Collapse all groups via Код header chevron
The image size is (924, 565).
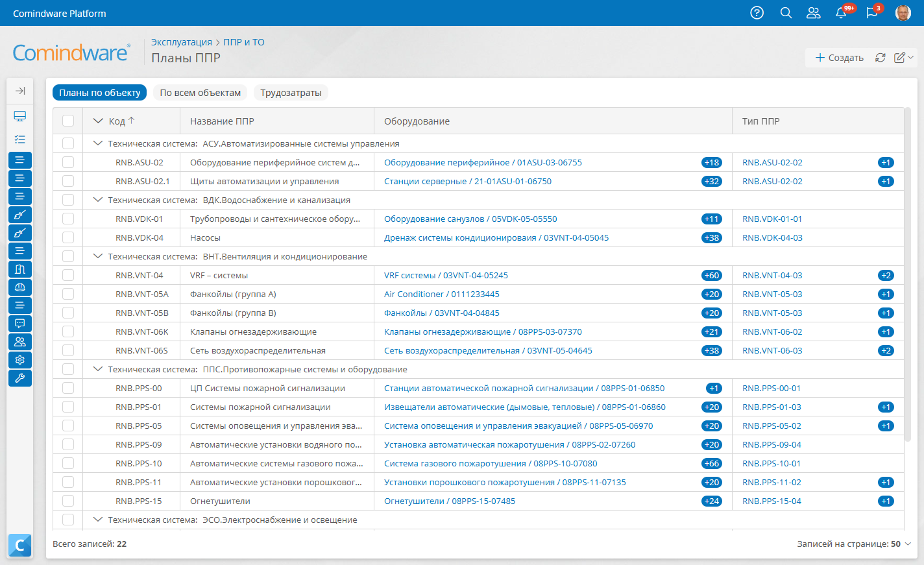pos(98,121)
